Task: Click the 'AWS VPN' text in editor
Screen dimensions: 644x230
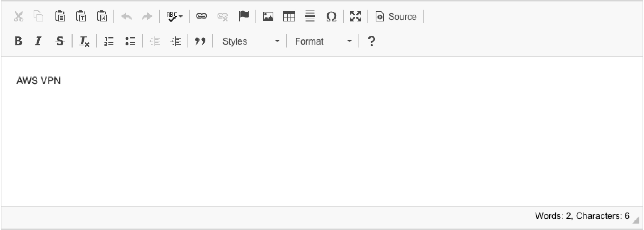Action: [39, 81]
